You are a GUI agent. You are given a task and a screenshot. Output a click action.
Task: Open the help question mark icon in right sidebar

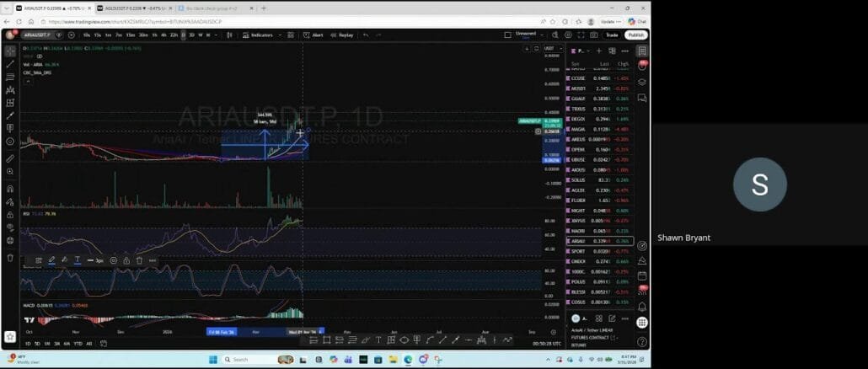[x=642, y=342]
